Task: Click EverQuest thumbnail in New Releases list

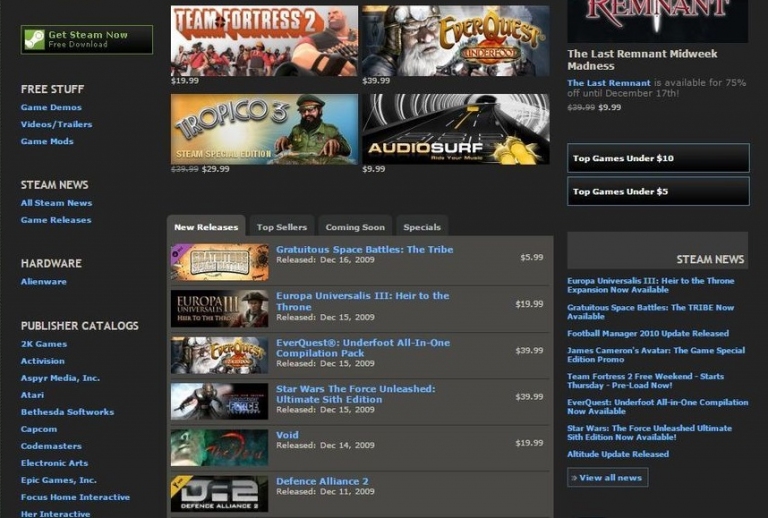Action: (x=219, y=355)
